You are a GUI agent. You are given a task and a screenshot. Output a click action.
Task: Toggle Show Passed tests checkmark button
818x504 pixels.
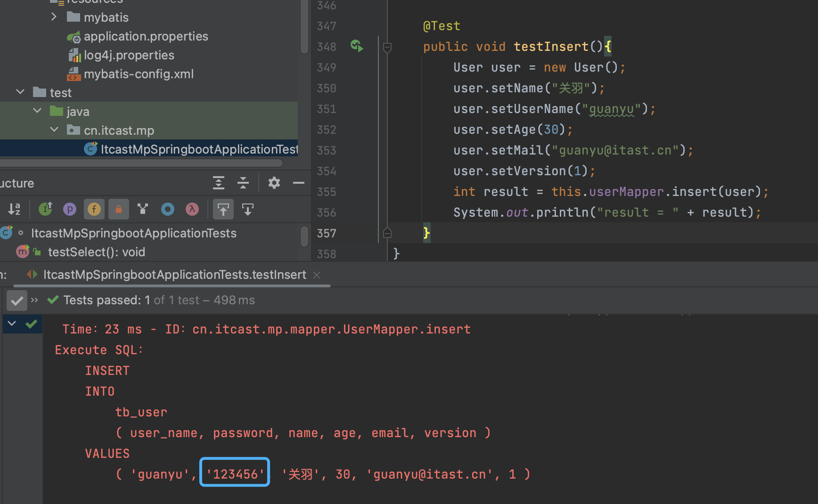[17, 301]
